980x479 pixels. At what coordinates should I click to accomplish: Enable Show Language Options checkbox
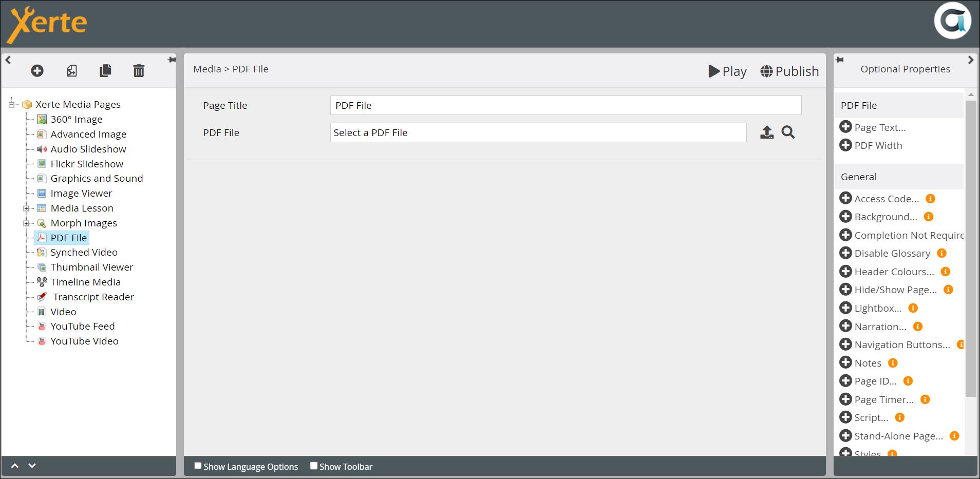tap(198, 466)
